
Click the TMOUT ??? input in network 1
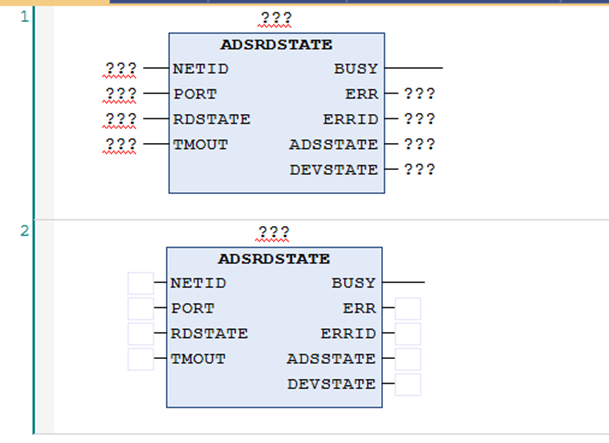[x=120, y=145]
